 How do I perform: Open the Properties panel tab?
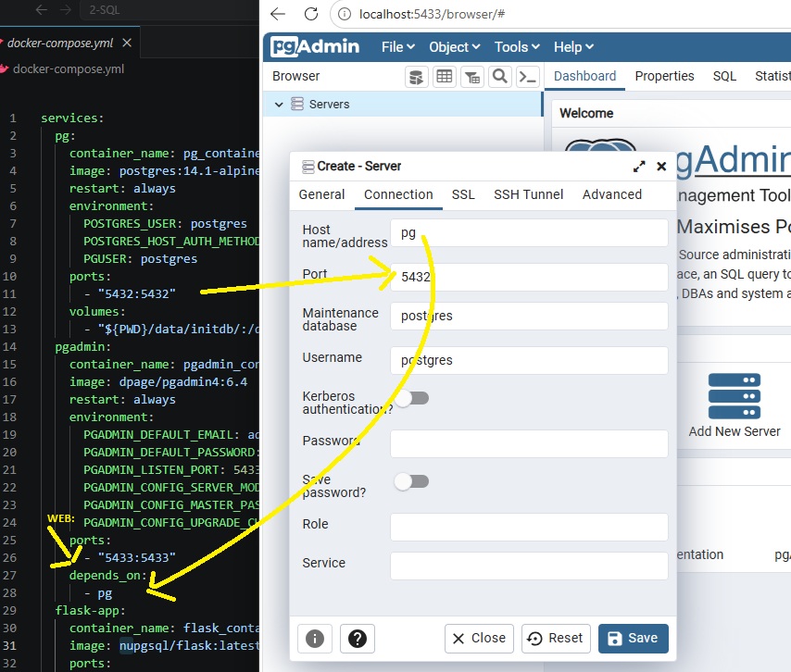click(x=664, y=76)
